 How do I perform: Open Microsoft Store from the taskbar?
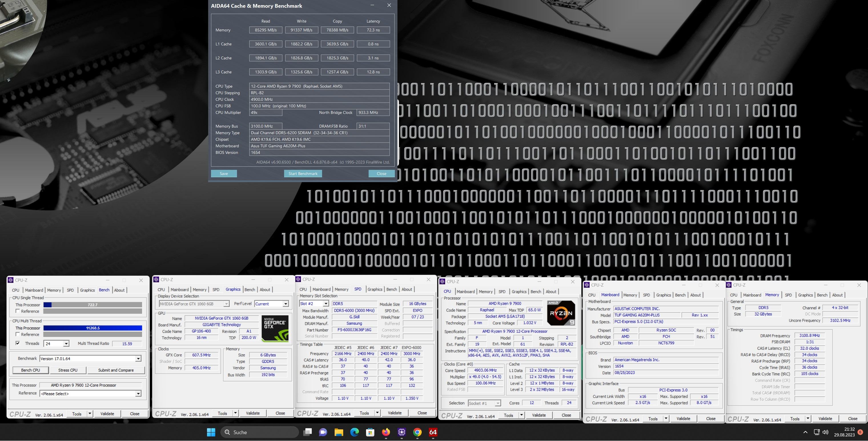(370, 432)
